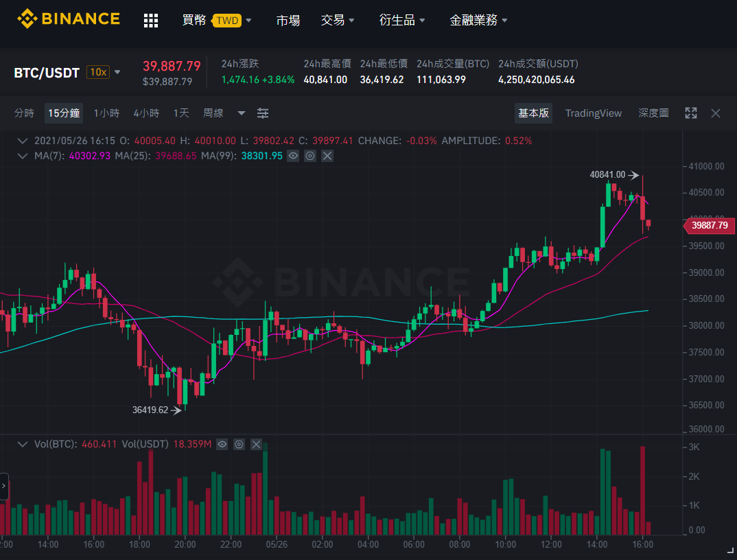Open MA indicator settings icon

point(310,156)
